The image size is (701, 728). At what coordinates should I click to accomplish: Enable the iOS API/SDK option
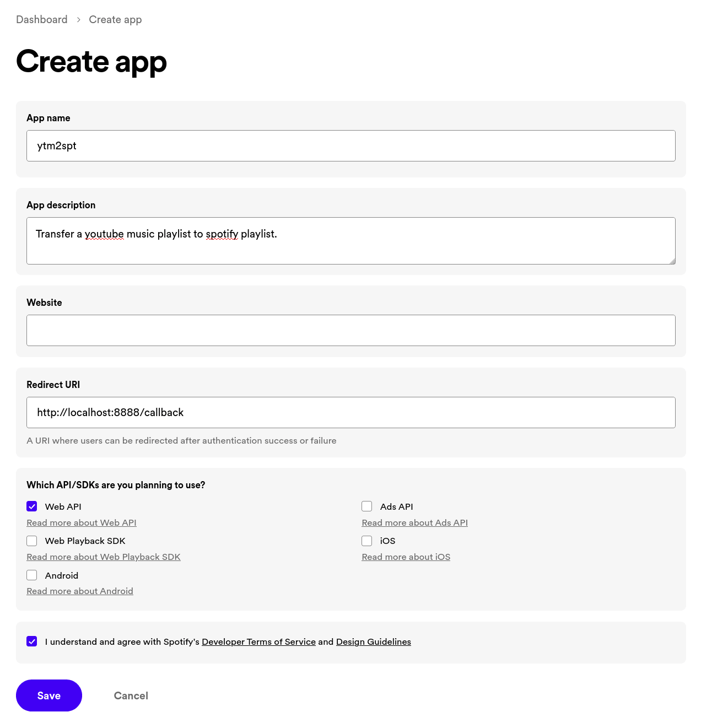pyautogui.click(x=366, y=541)
